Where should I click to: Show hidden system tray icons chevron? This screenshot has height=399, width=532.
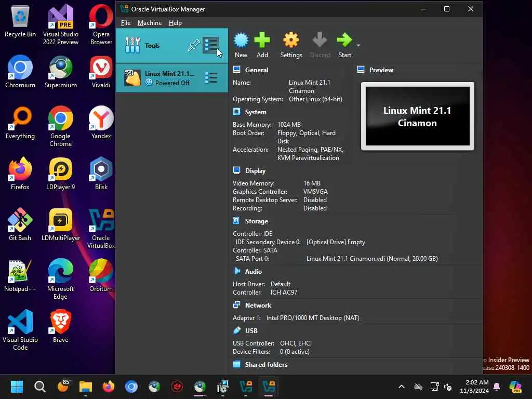pyautogui.click(x=402, y=387)
